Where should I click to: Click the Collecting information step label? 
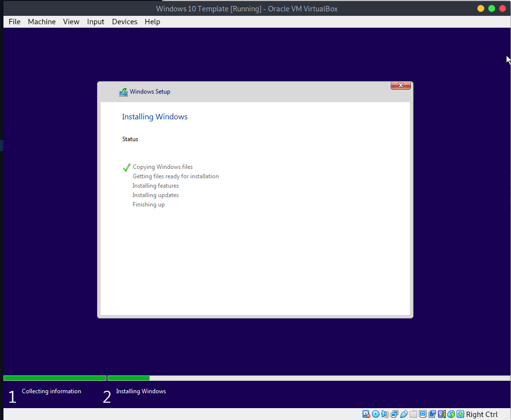(51, 391)
